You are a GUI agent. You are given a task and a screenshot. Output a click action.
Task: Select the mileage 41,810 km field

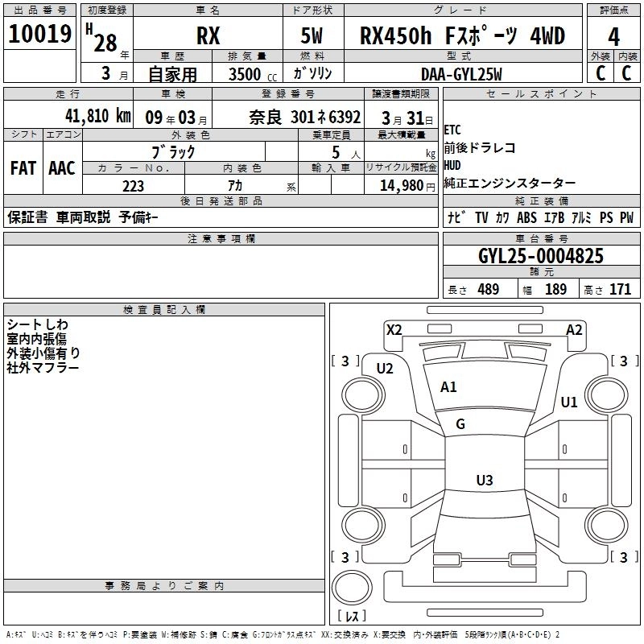[x=68, y=115]
